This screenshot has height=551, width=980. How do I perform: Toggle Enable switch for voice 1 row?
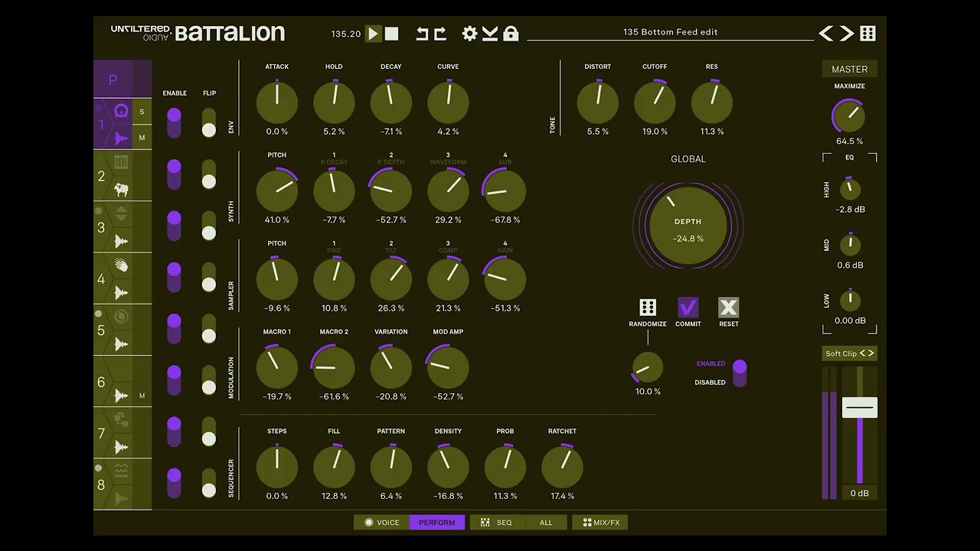click(174, 122)
